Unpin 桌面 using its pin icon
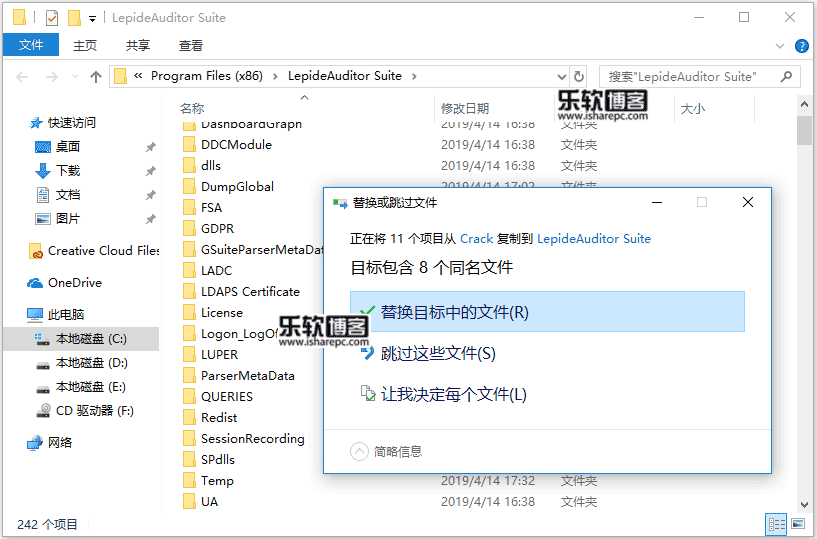Screen dimensions: 817x539 pyautogui.click(x=151, y=147)
